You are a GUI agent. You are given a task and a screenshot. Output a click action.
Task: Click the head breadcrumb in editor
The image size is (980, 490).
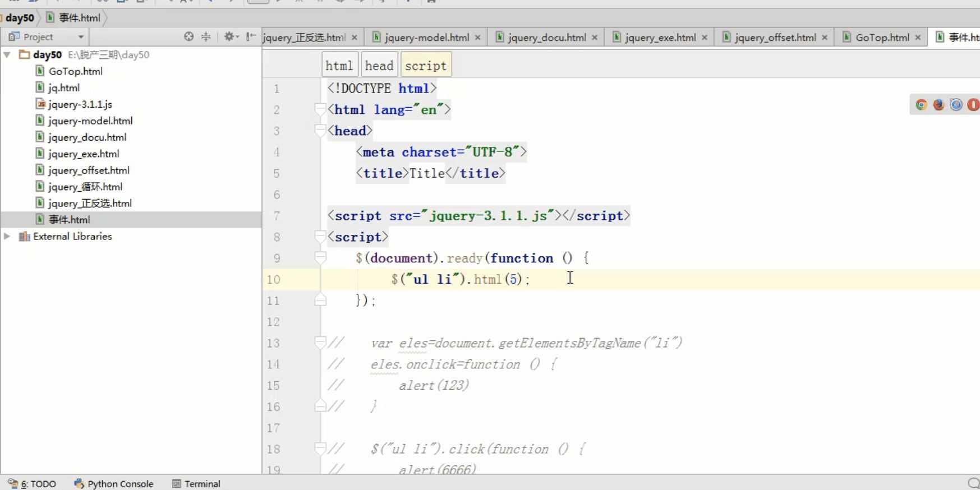point(379,66)
